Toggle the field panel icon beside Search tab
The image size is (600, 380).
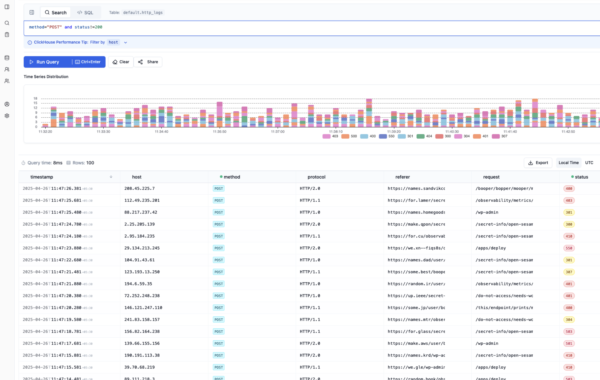pyautogui.click(x=32, y=12)
